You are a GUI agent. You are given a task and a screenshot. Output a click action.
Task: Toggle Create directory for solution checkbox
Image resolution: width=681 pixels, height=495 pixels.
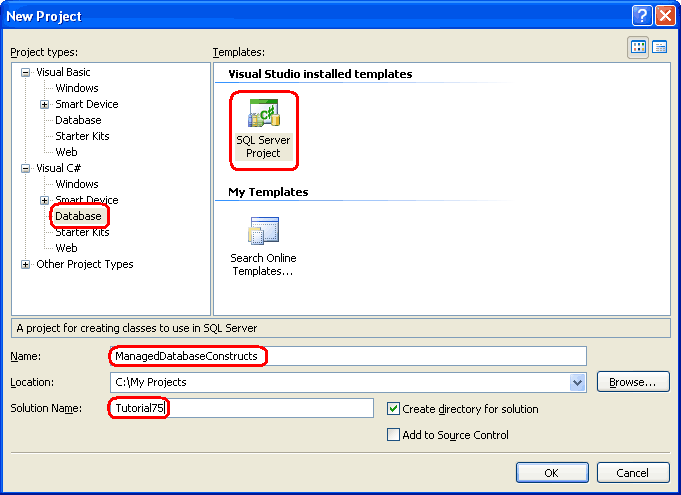(394, 409)
